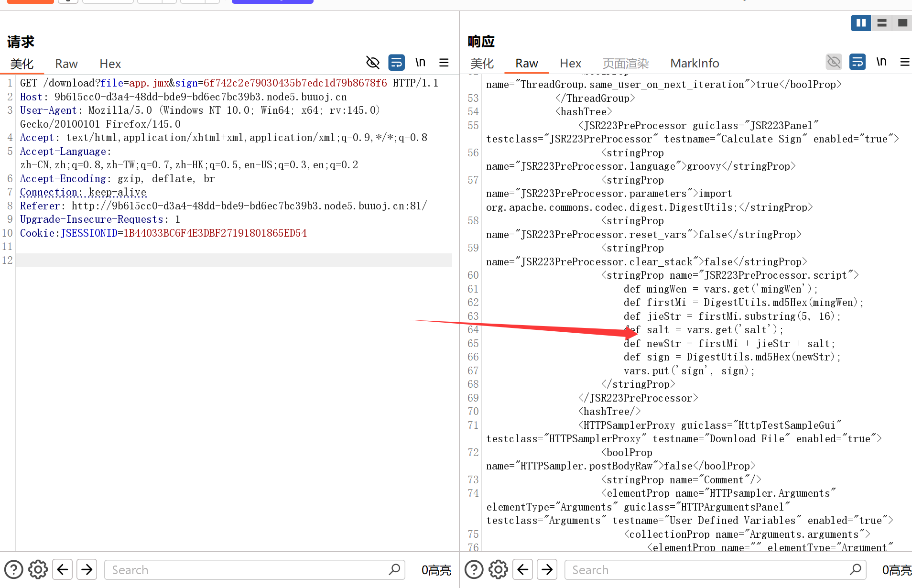Image resolution: width=912 pixels, height=588 pixels.
Task: Go to next match in request search
Action: pos(87,570)
